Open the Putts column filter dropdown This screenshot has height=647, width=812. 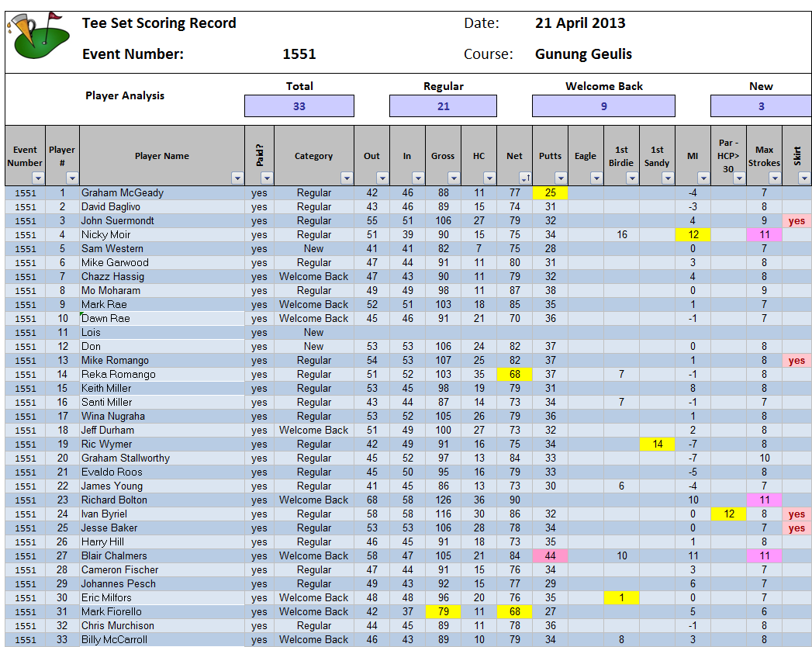pos(560,178)
